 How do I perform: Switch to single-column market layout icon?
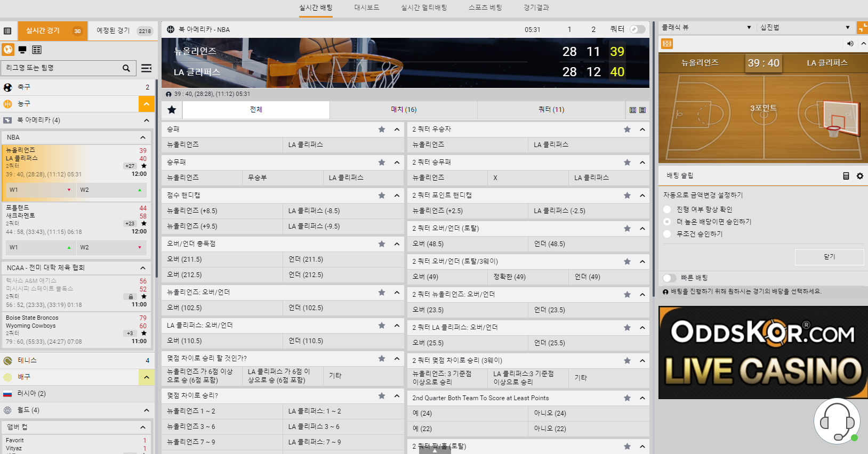coord(642,110)
